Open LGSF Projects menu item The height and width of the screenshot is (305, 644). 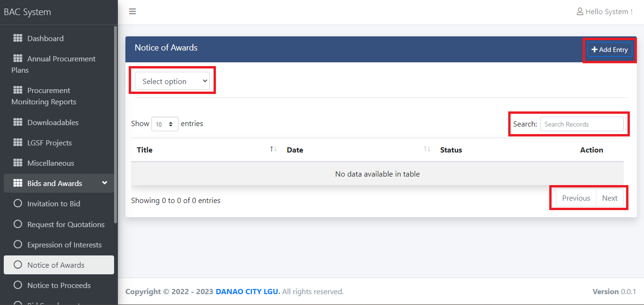(59, 143)
